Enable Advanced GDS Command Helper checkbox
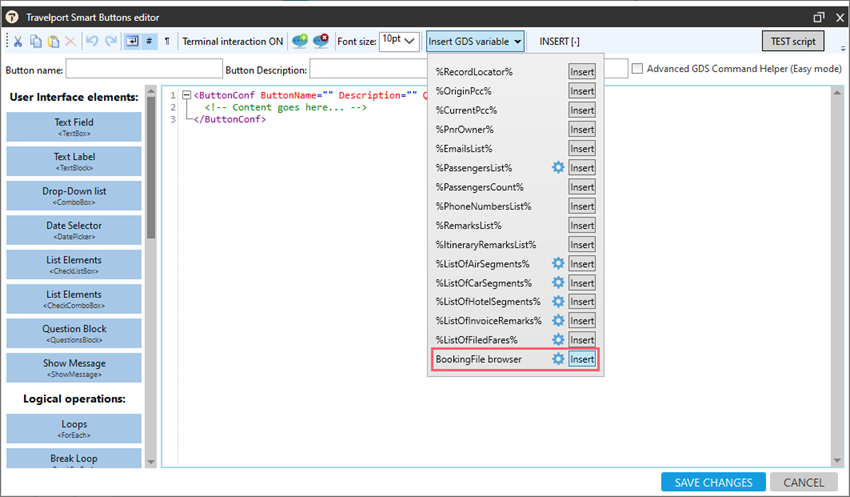The height and width of the screenshot is (497, 850). (637, 69)
